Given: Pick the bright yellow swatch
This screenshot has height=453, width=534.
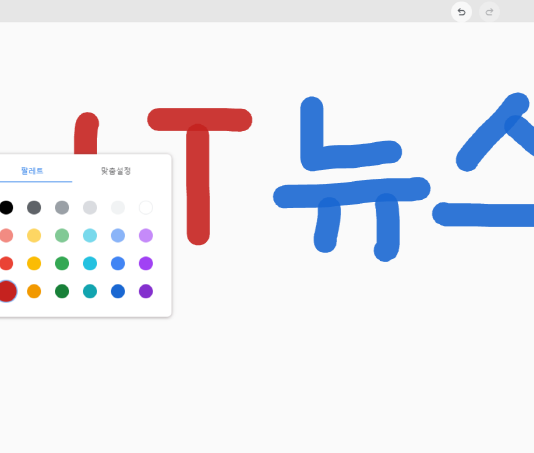Looking at the screenshot, I should 34,263.
